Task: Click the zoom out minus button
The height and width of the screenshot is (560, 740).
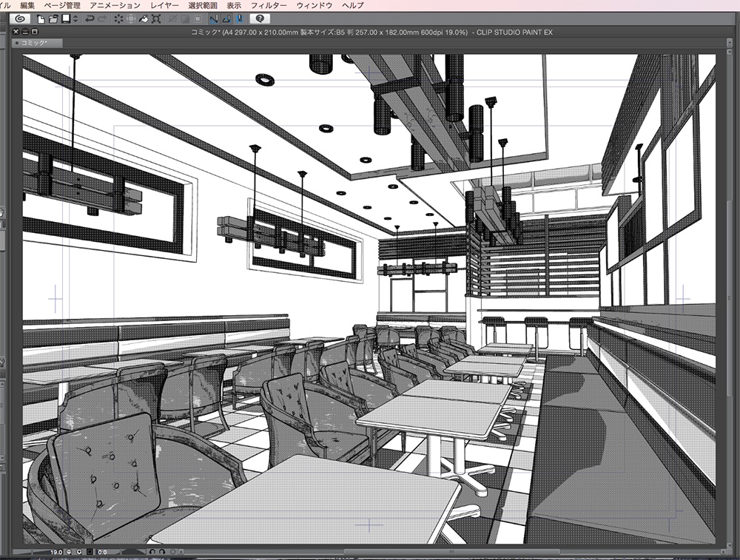Action: 69,552
